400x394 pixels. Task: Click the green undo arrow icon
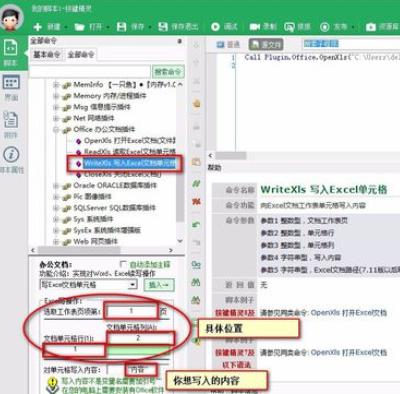196,224
